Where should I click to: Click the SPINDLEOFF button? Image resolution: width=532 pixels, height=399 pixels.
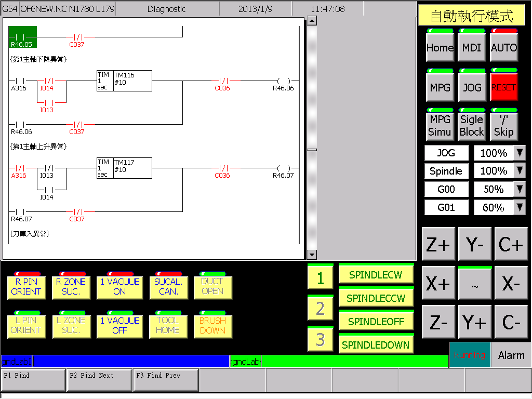376,320
